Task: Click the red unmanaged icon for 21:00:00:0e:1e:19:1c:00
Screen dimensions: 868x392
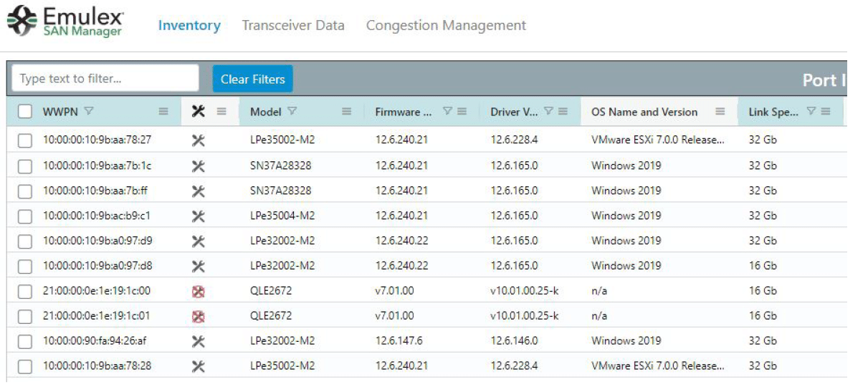Action: tap(199, 291)
